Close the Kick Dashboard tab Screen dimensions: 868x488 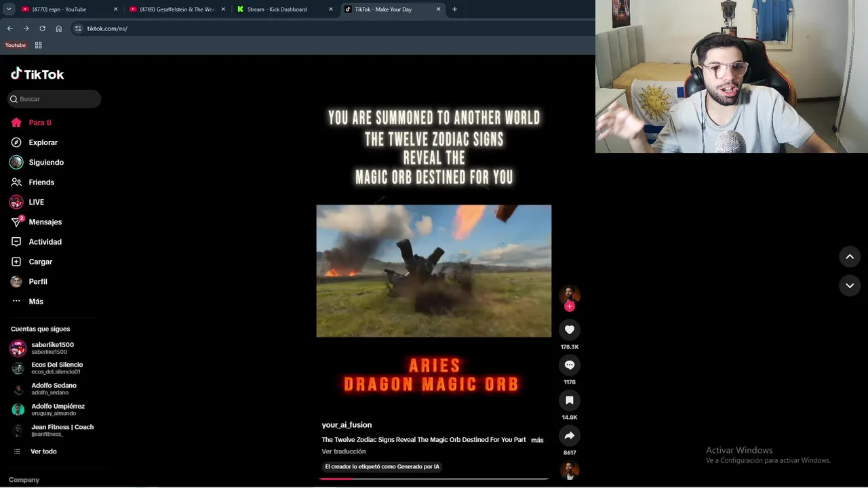click(331, 9)
